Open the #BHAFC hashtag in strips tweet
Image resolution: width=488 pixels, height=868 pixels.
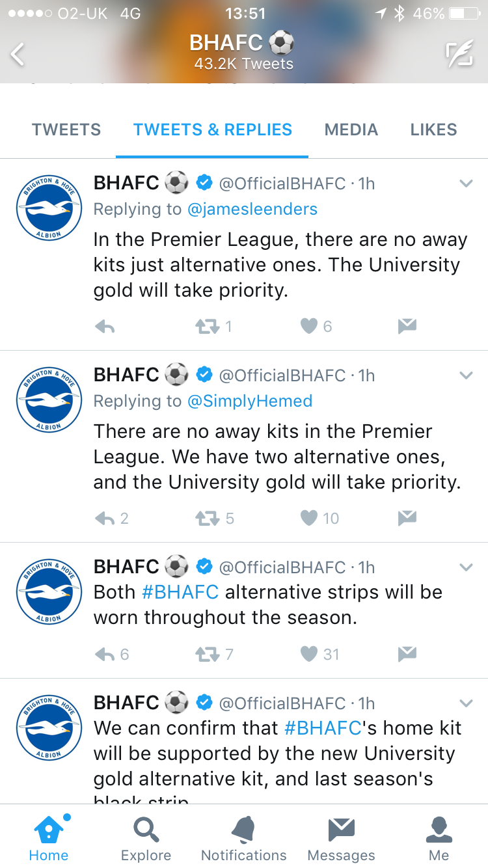[180, 592]
